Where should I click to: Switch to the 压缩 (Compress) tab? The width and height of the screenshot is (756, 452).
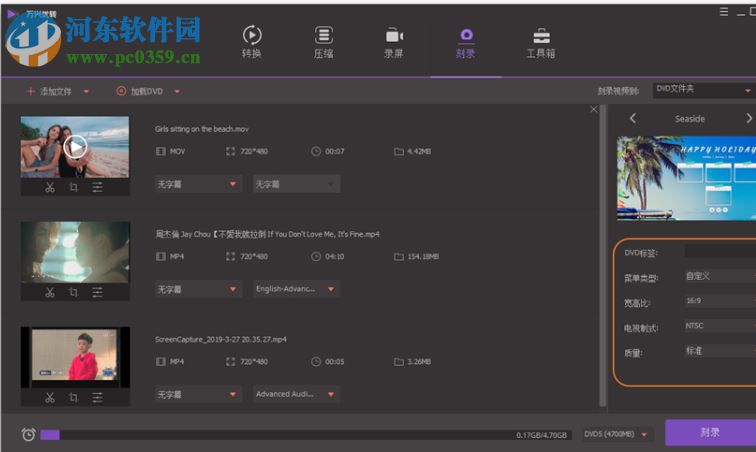click(x=324, y=42)
